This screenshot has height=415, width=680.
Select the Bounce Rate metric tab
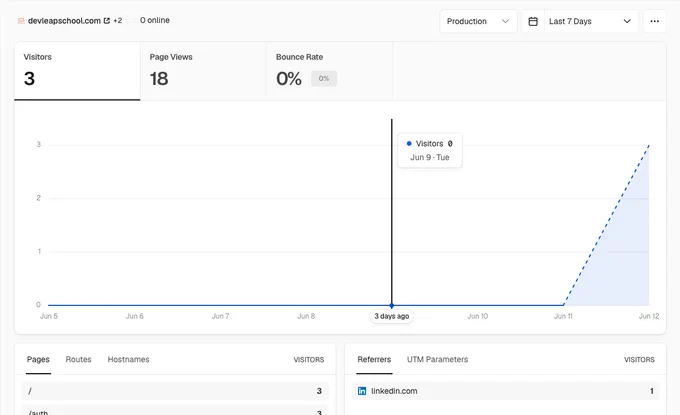coord(330,71)
